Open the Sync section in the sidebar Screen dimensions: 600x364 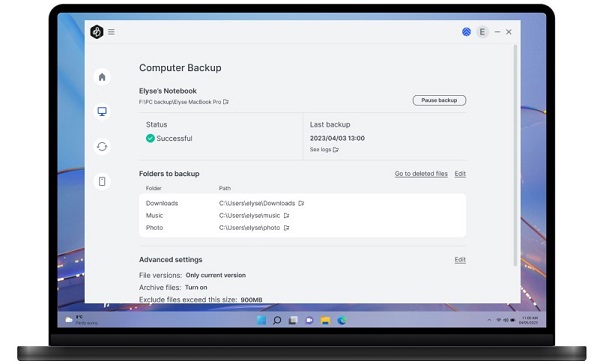pos(102,146)
